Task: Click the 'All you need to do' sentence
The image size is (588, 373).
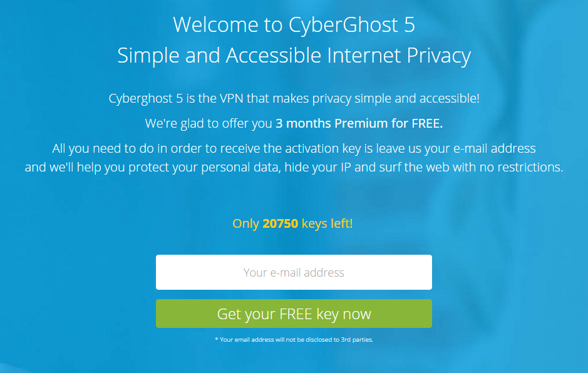Action: point(294,149)
